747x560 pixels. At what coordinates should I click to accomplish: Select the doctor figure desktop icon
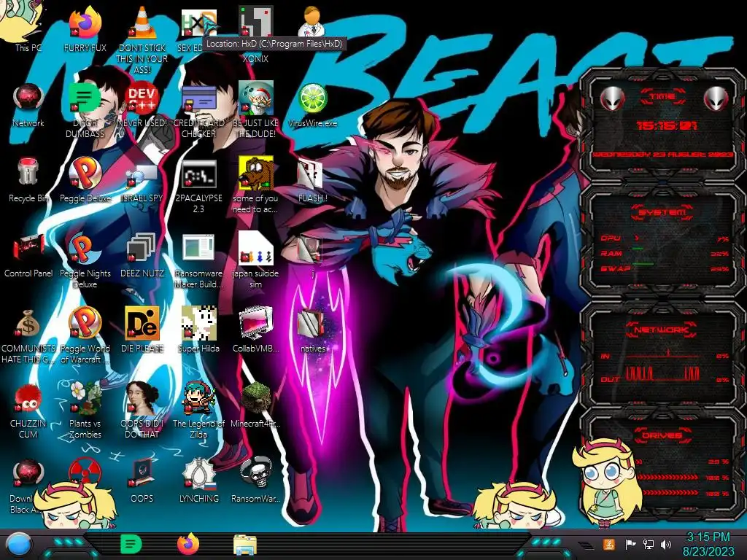pos(312,22)
